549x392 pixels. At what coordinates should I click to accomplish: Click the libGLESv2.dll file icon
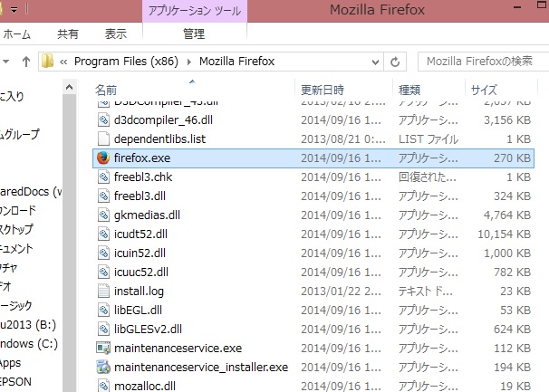tap(103, 329)
